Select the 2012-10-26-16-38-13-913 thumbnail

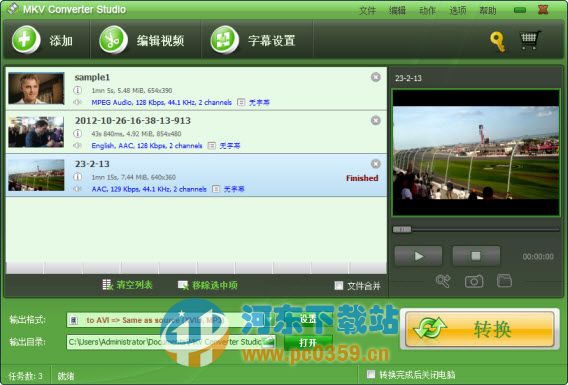36,132
